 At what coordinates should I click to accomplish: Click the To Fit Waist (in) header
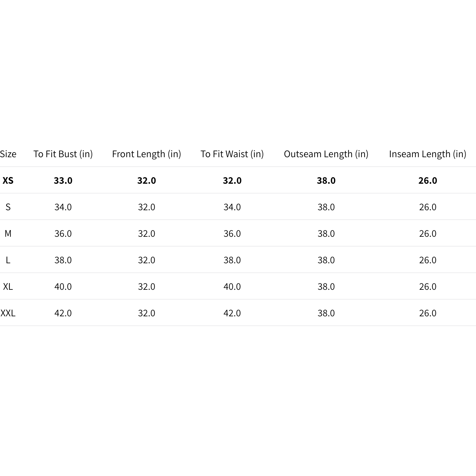click(x=232, y=154)
